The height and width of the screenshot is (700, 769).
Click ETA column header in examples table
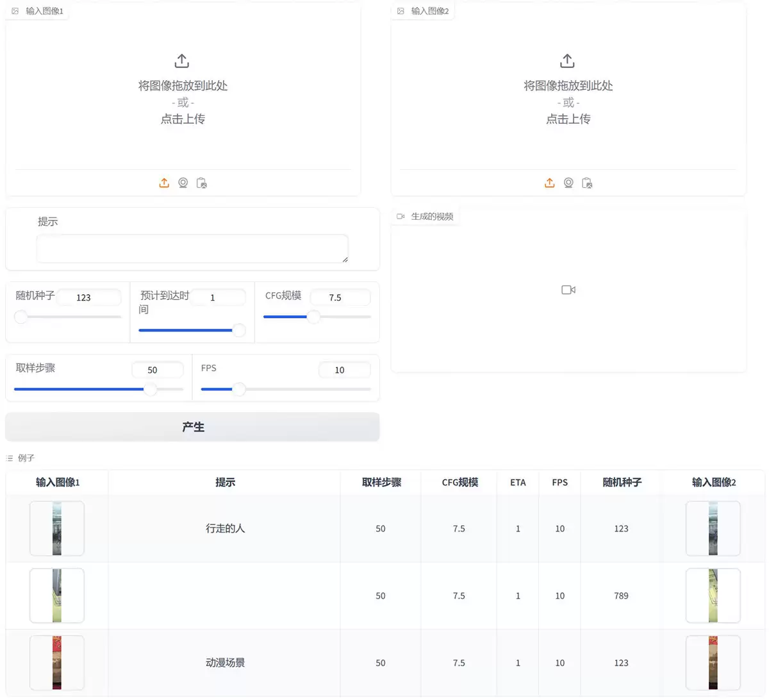coord(518,483)
